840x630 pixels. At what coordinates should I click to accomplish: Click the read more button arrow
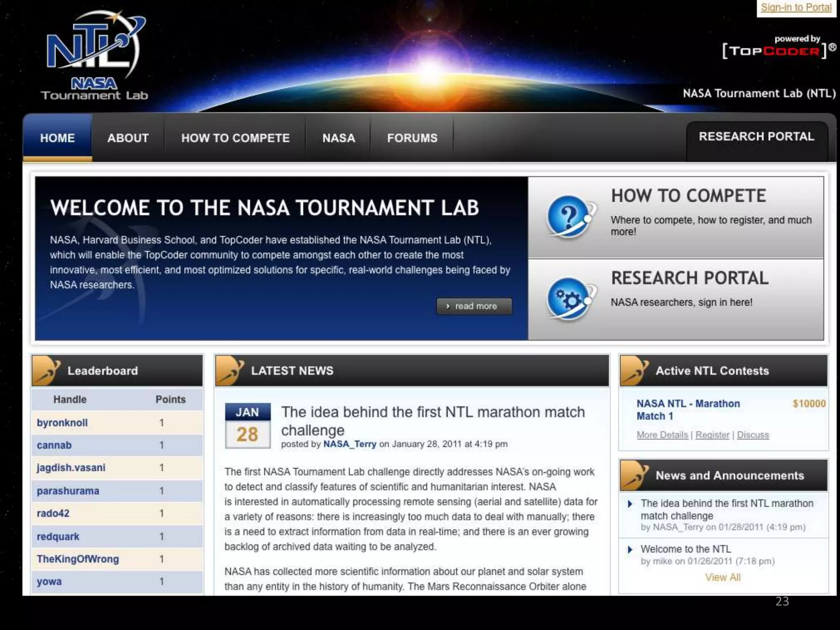pos(448,306)
